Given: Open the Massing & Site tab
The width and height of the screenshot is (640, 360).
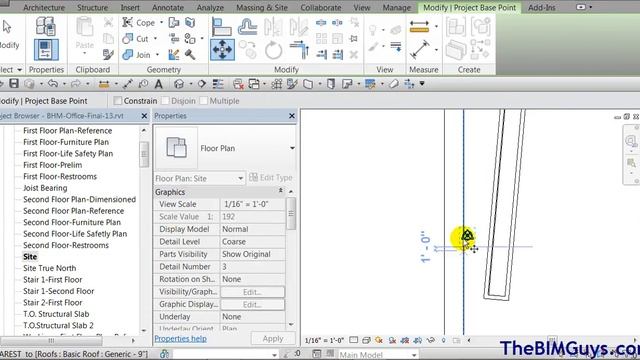Looking at the screenshot, I should (262, 7).
